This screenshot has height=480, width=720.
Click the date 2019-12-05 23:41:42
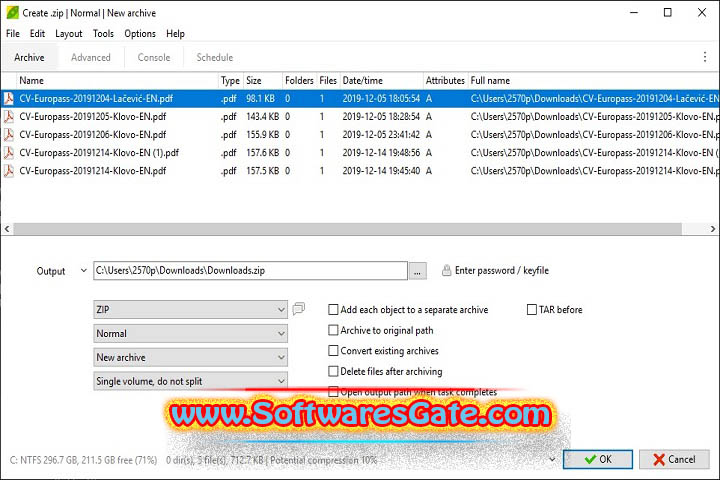pyautogui.click(x=381, y=135)
